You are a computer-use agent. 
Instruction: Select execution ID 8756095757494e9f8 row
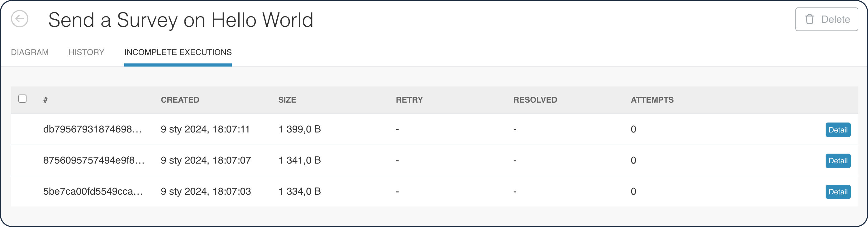point(94,160)
